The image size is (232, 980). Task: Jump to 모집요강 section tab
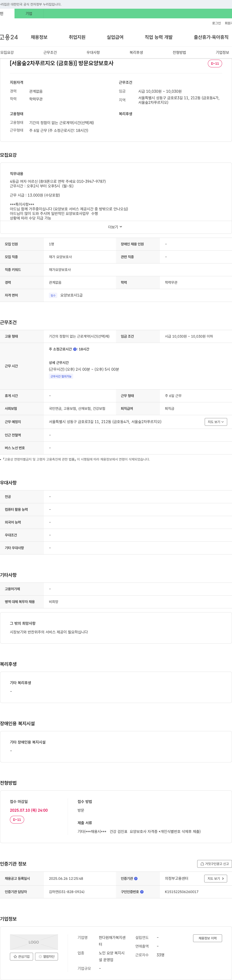pyautogui.click(x=7, y=52)
